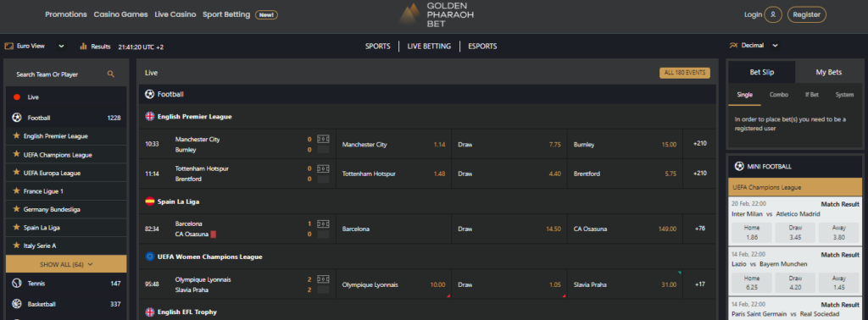
Task: Click the search magnifier icon
Action: pyautogui.click(x=111, y=74)
